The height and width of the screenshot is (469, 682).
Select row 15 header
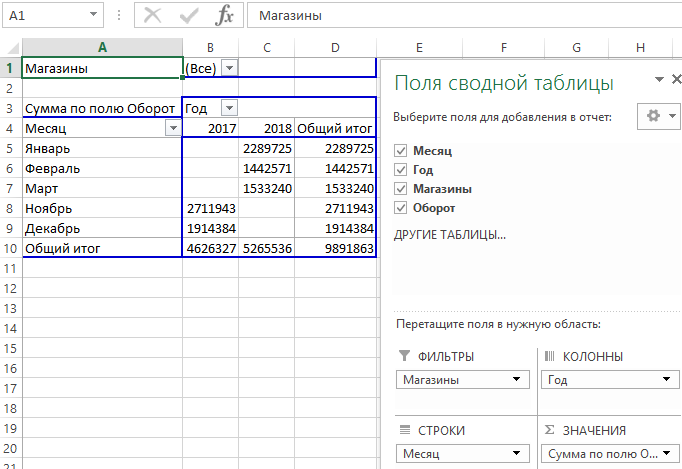point(10,348)
